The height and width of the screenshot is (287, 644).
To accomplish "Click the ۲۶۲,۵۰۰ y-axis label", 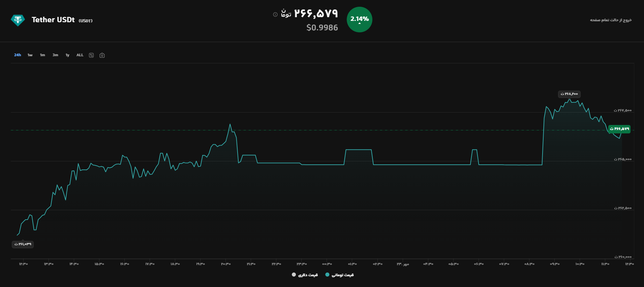I will [623, 208].
